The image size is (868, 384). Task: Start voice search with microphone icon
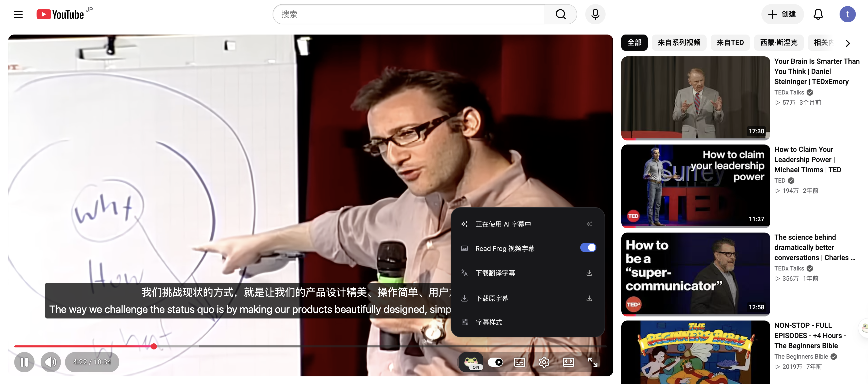595,14
